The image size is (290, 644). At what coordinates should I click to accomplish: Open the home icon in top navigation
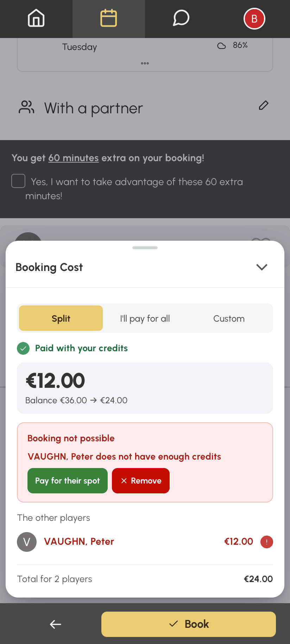[36, 18]
